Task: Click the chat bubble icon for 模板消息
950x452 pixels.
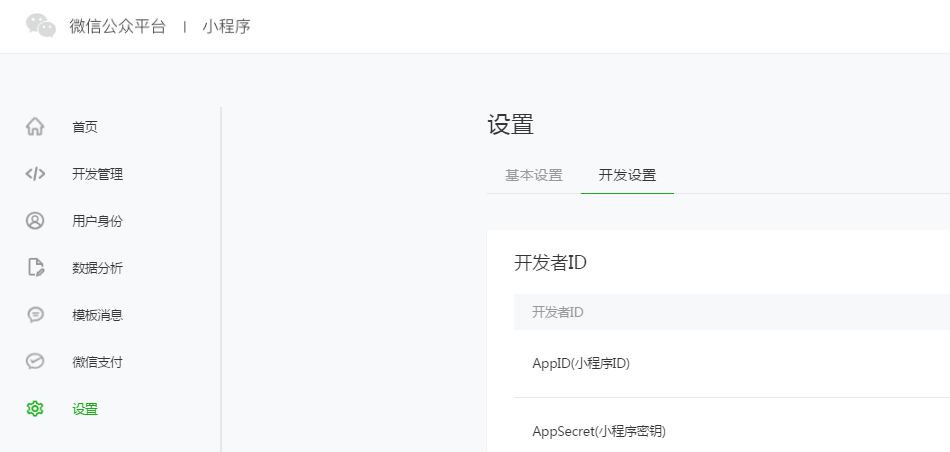Action: click(x=35, y=315)
